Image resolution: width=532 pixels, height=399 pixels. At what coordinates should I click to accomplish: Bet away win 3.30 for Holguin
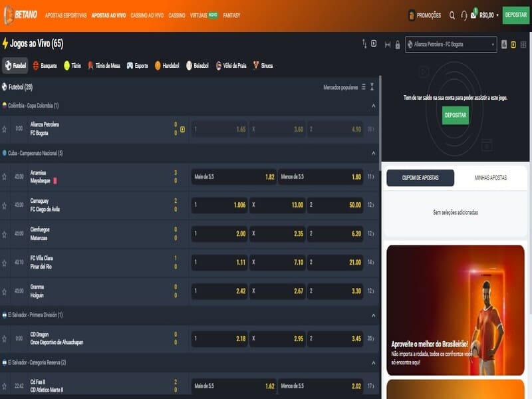pyautogui.click(x=335, y=291)
